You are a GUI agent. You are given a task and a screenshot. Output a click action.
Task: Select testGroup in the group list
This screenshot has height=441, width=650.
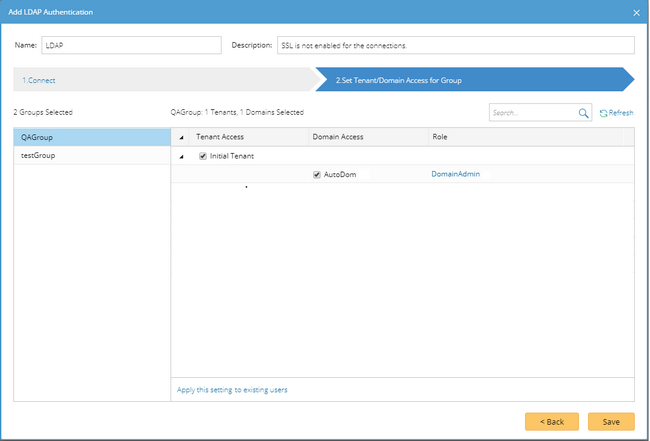point(92,156)
